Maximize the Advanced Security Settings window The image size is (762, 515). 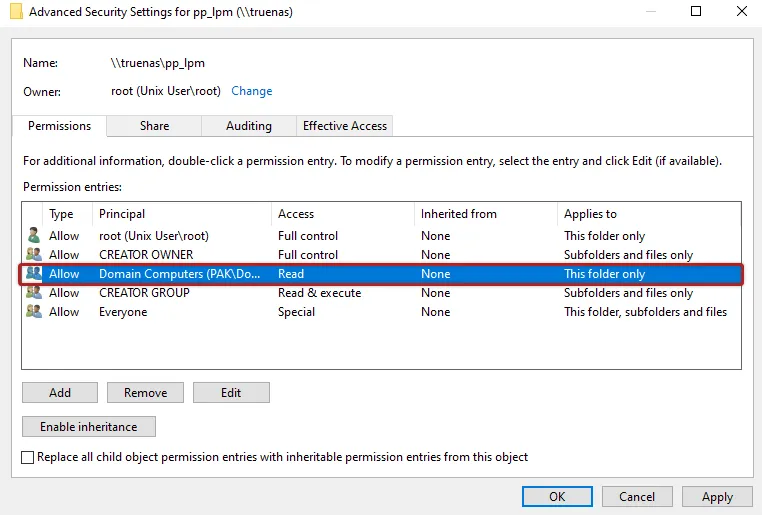coord(696,12)
